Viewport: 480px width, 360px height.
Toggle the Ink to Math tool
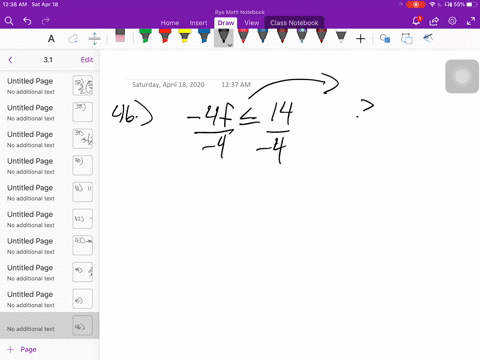[x=428, y=38]
